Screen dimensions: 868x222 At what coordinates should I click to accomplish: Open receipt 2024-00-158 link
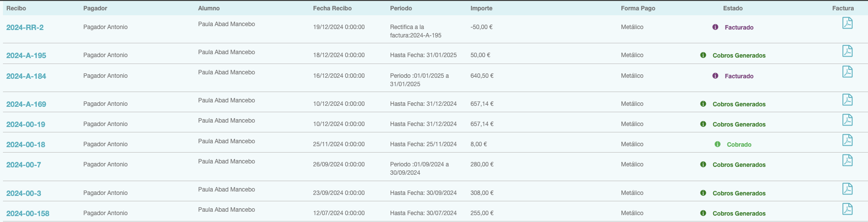click(28, 214)
